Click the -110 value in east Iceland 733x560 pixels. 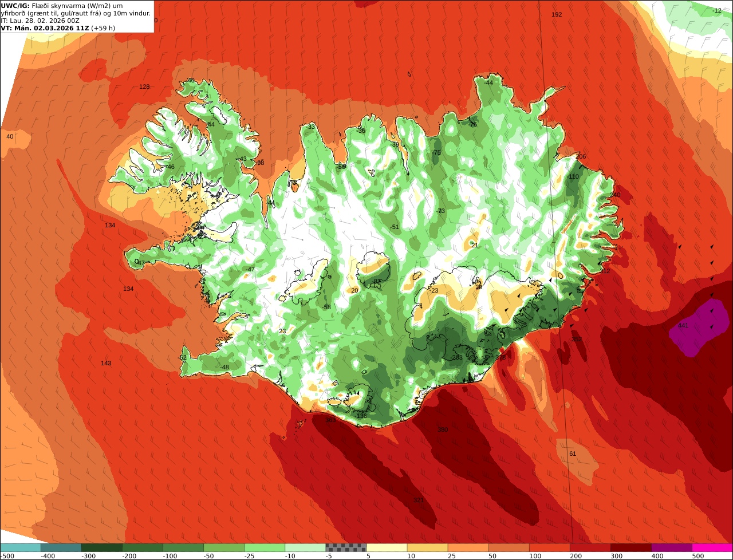point(573,176)
